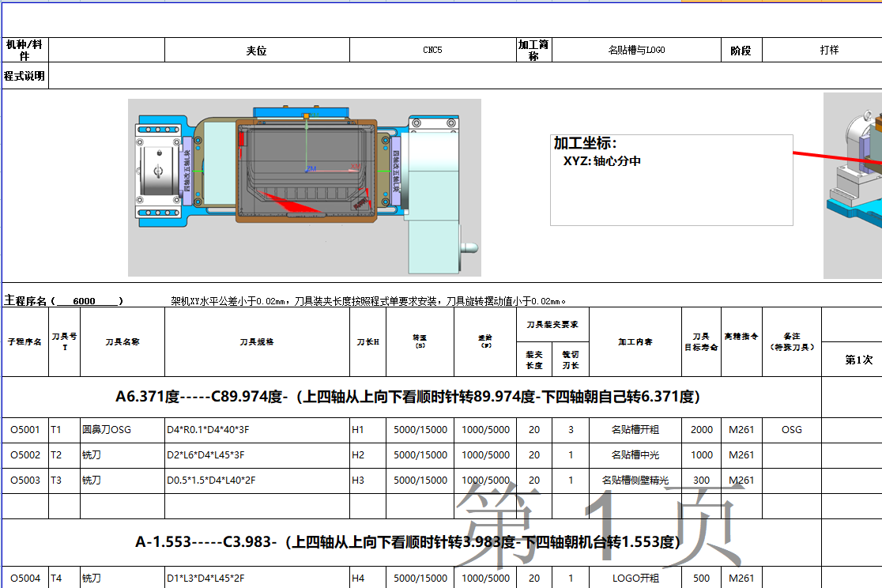882x588 pixels.
Task: Select the 打样 stage cell
Action: point(822,50)
